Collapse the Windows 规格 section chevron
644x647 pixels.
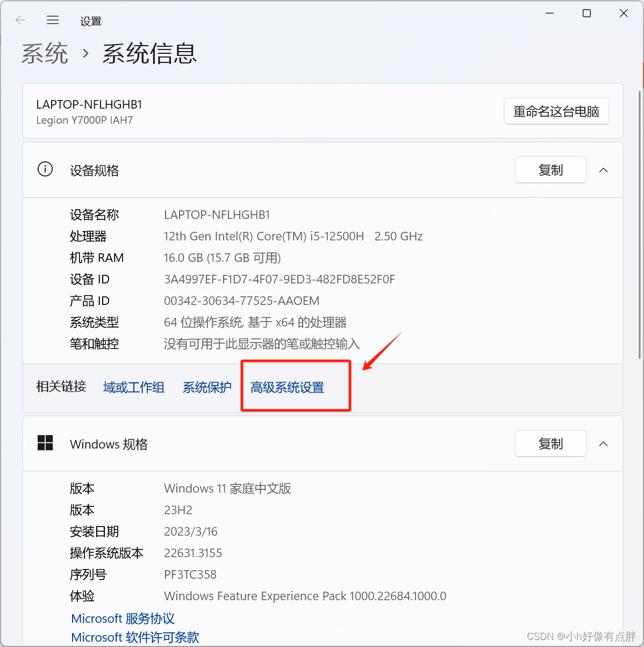pos(604,444)
